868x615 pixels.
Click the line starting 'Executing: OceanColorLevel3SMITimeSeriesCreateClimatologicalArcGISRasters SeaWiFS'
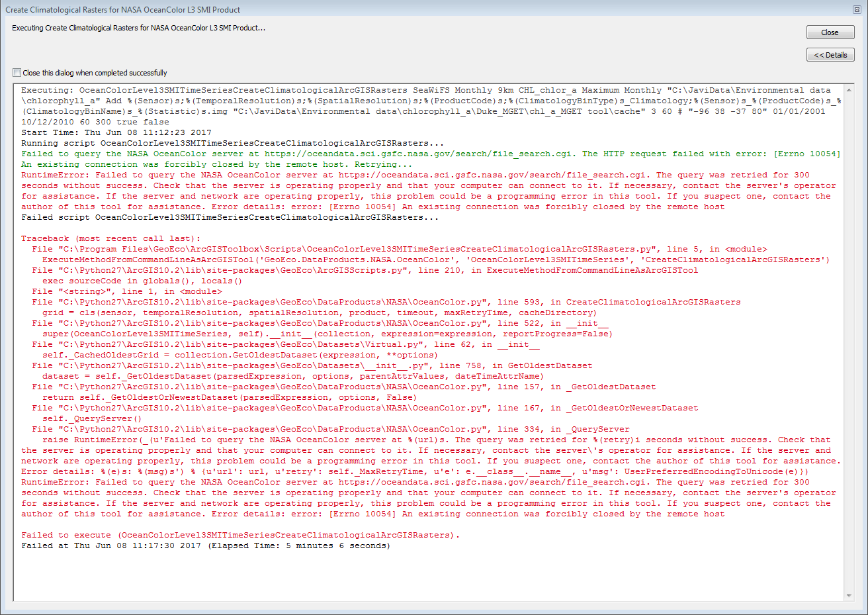426,90
